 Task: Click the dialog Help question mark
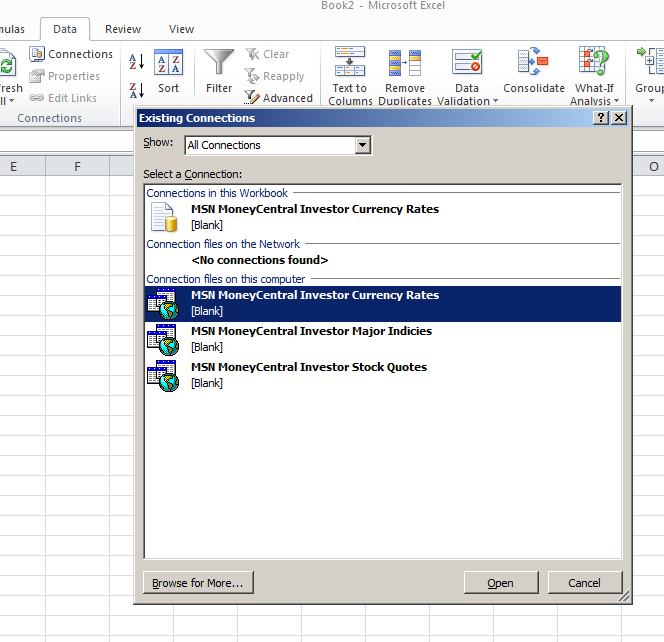pos(600,118)
